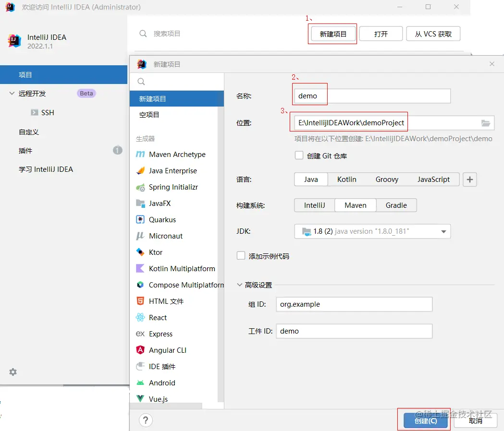Screen dimensions: 504x431
Task: Click the 生成器 section header text
Action: point(145,139)
